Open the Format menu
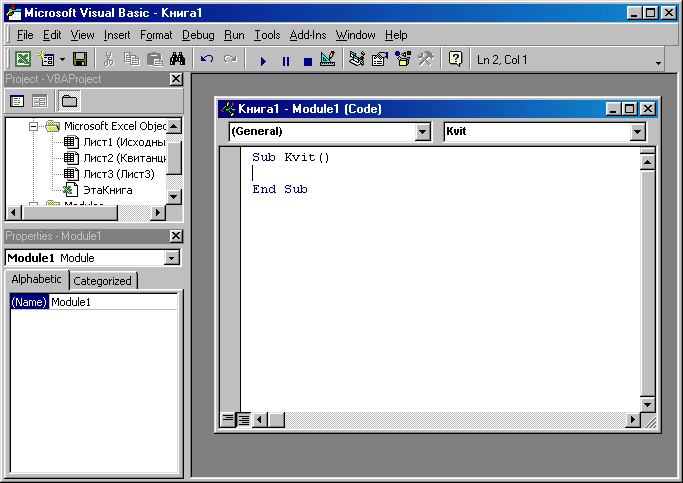683x483 pixels. (x=156, y=35)
